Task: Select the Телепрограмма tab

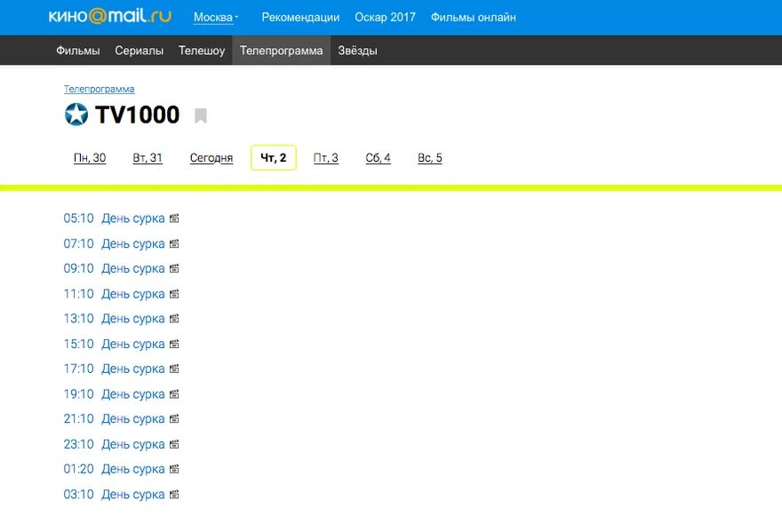Action: point(282,51)
